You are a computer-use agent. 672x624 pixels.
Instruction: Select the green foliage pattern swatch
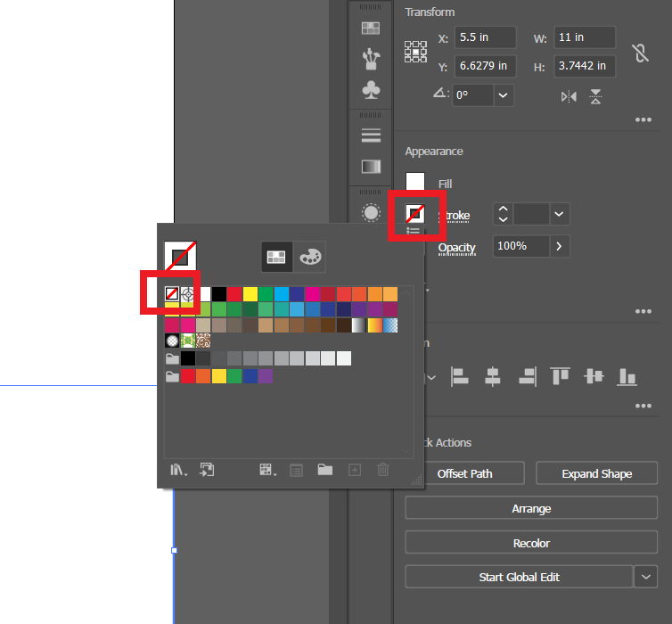point(188,341)
